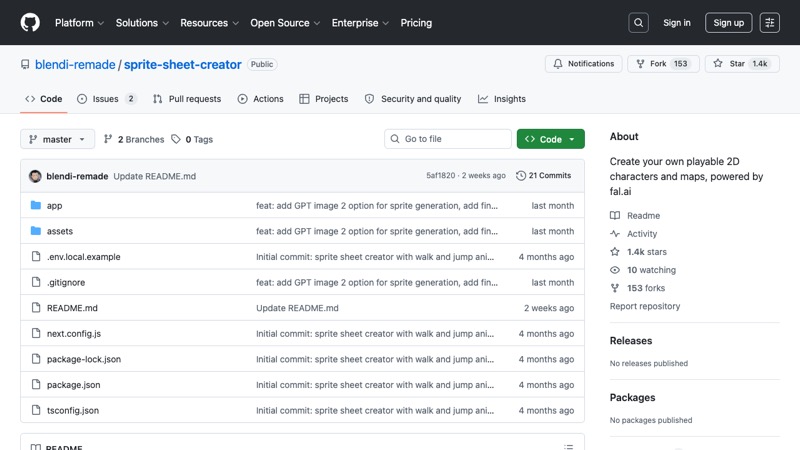This screenshot has width=800, height=450.
Task: Click the book icon next to Readme
Action: click(615, 215)
